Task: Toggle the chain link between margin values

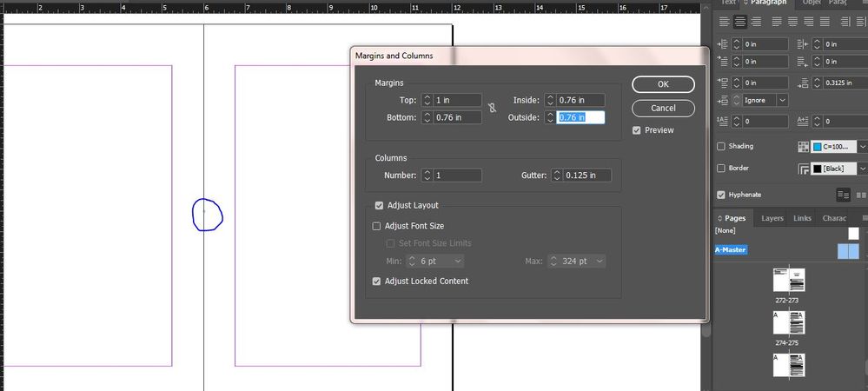Action: point(492,108)
